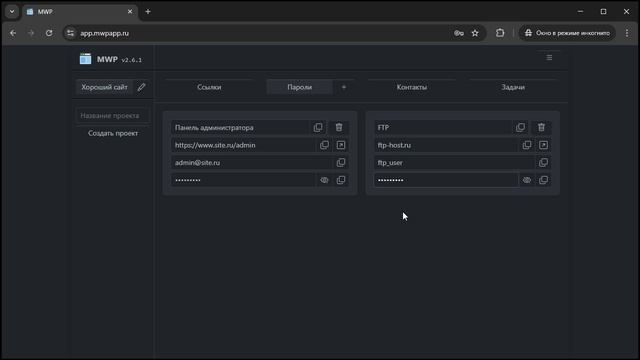The height and width of the screenshot is (360, 640).
Task: Copy the FTP card title
Action: tap(520, 127)
